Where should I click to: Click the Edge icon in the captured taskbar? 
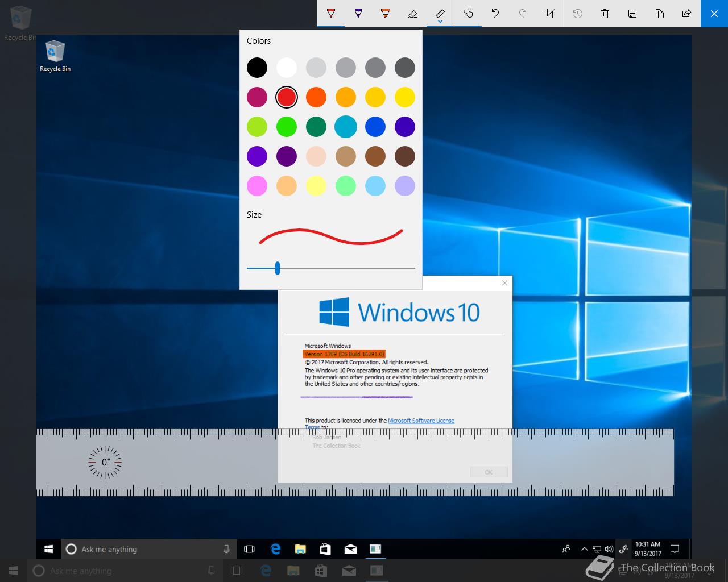pos(276,549)
